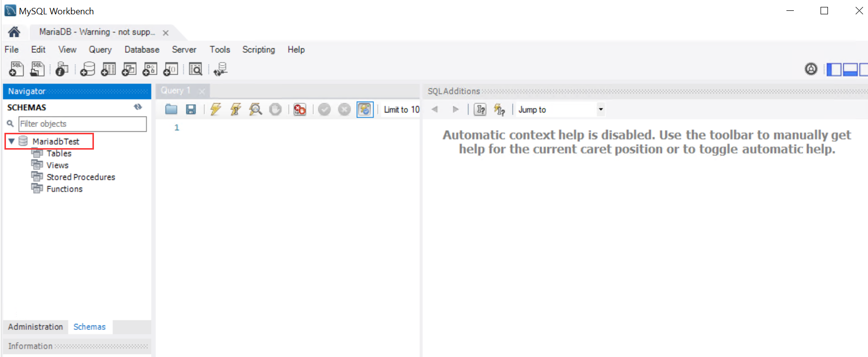
Task: Collapse the MariadbTest schema tree
Action: pyautogui.click(x=11, y=141)
